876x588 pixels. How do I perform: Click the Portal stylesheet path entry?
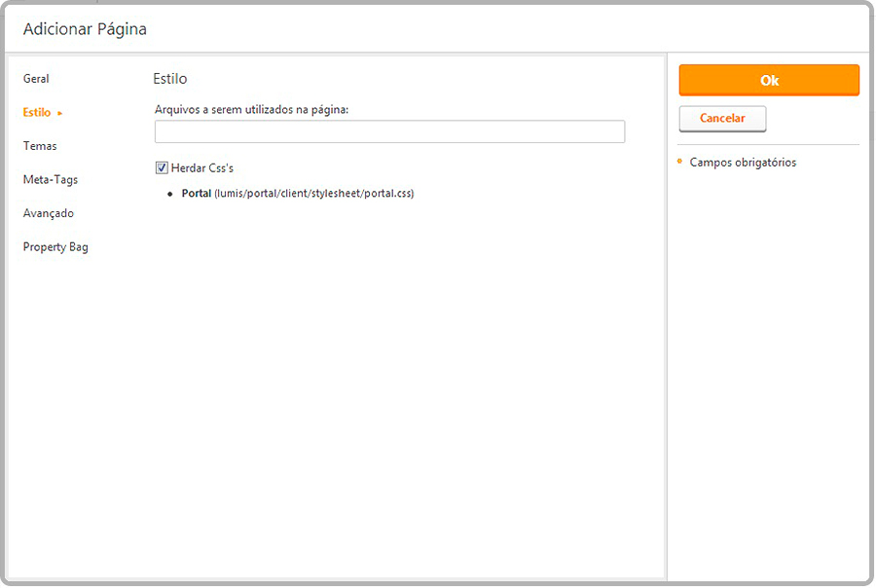(x=297, y=194)
